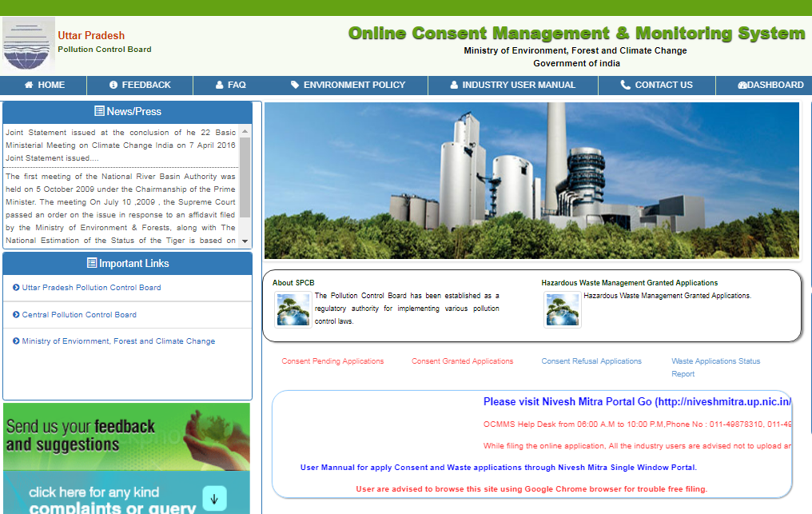Screen dimensions: 812x514
Task: Click the 'While filing the online application' notice
Action: 637,445
